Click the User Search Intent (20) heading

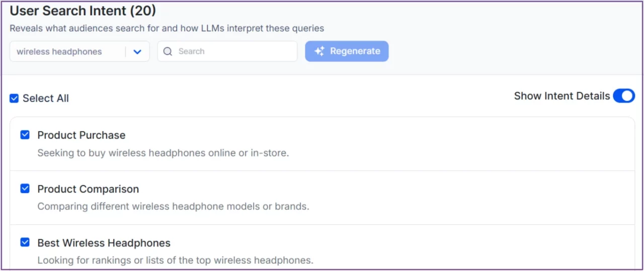[x=83, y=11]
